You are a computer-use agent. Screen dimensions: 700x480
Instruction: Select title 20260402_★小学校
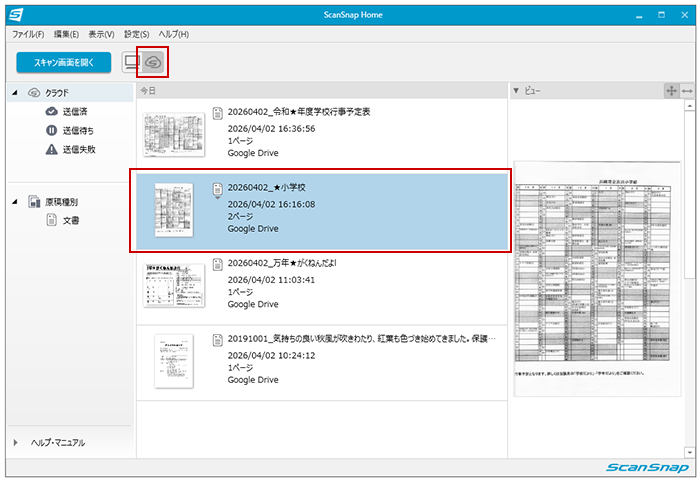click(x=267, y=188)
